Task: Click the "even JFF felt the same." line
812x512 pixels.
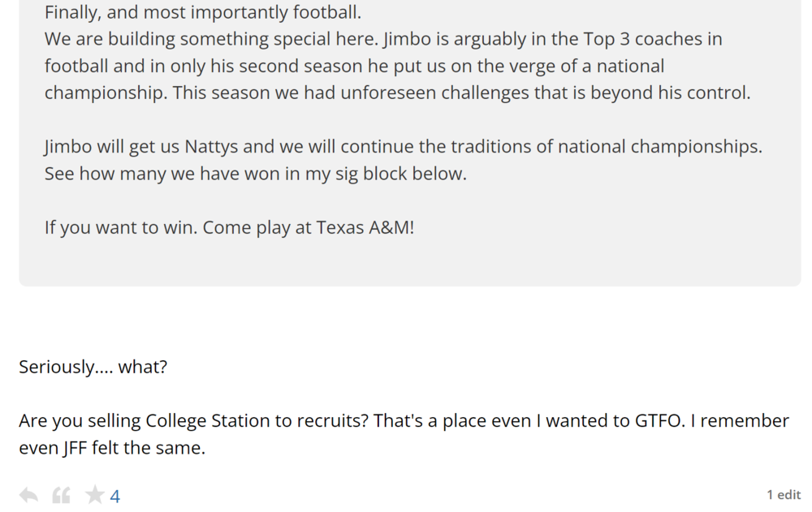Action: pos(112,448)
